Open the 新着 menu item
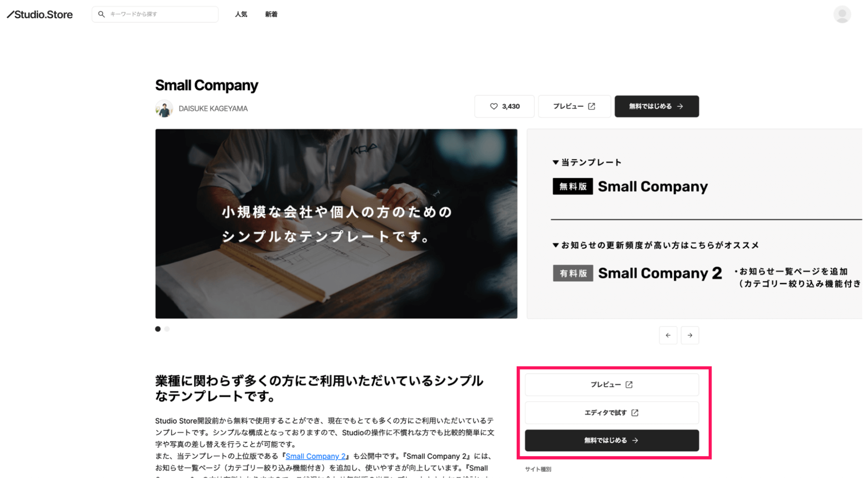 271,14
